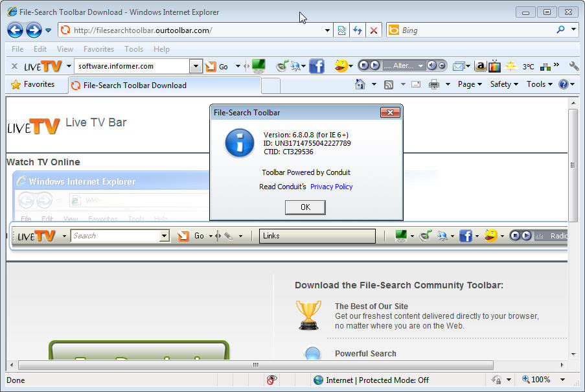The image size is (585, 392).
Task: Open the Safety dropdown menu
Action: [504, 84]
